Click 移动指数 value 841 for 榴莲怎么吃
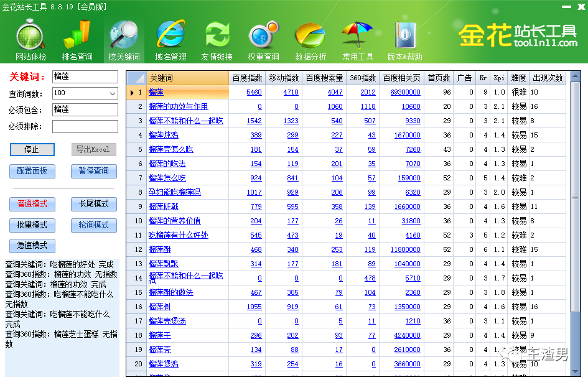Viewport: 588px width, 380px height. (292, 178)
